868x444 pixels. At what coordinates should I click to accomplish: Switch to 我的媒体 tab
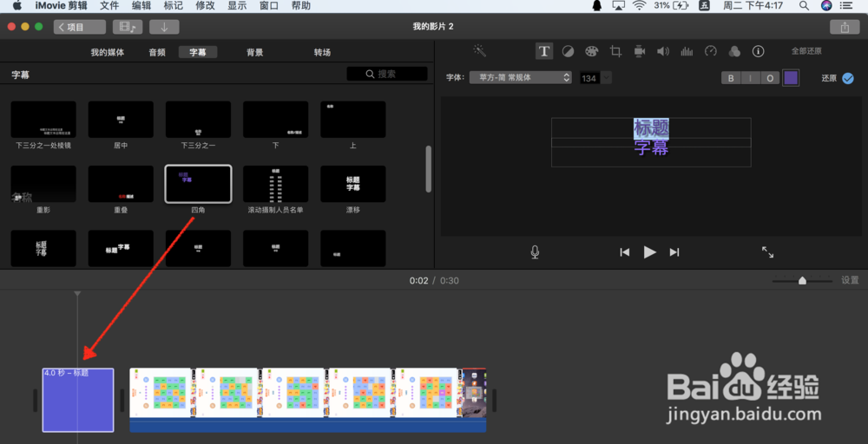click(108, 53)
